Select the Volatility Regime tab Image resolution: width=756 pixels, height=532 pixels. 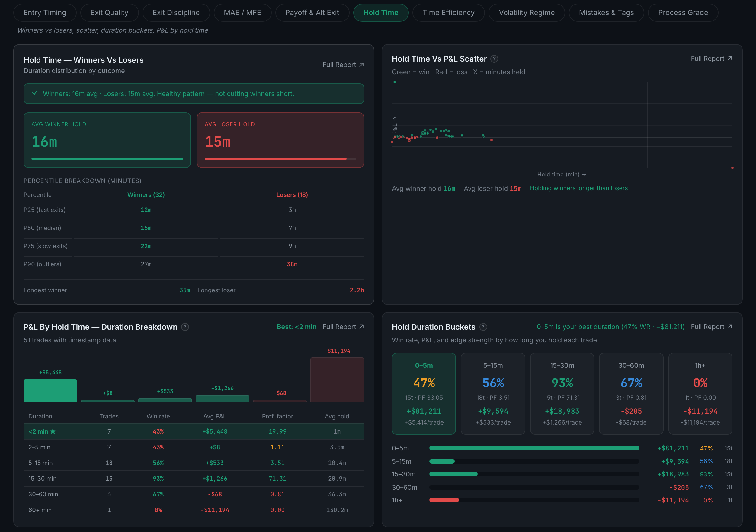[527, 12]
